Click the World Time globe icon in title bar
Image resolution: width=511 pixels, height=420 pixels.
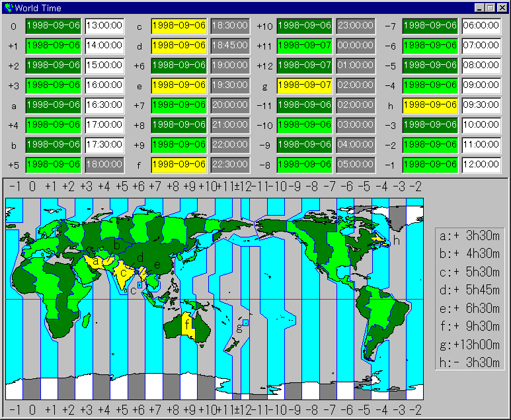pos(9,8)
